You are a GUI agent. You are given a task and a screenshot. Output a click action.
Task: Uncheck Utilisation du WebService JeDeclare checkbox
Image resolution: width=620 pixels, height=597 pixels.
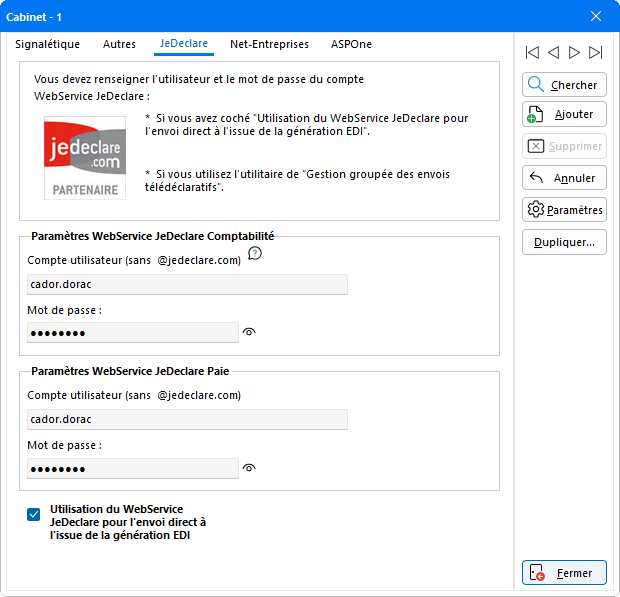(x=34, y=515)
